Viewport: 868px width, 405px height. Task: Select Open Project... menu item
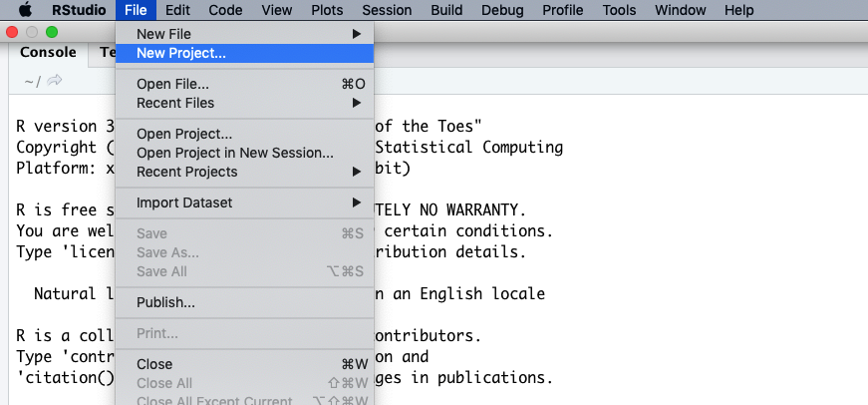(x=184, y=134)
